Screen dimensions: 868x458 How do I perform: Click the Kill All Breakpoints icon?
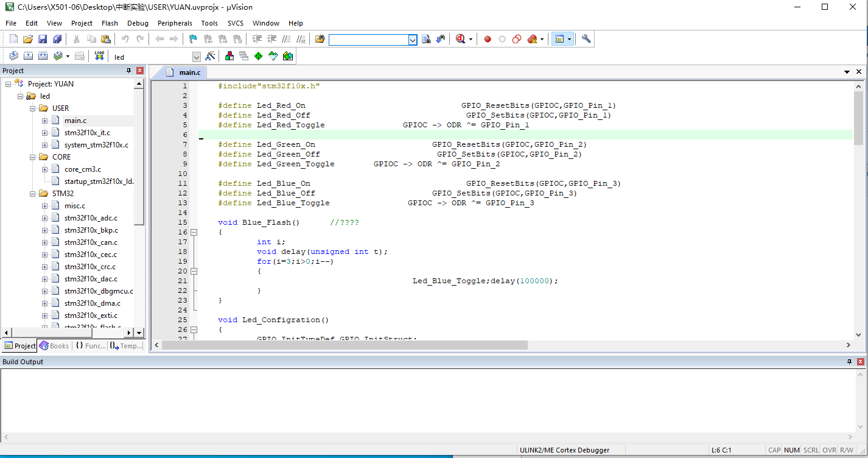[532, 39]
